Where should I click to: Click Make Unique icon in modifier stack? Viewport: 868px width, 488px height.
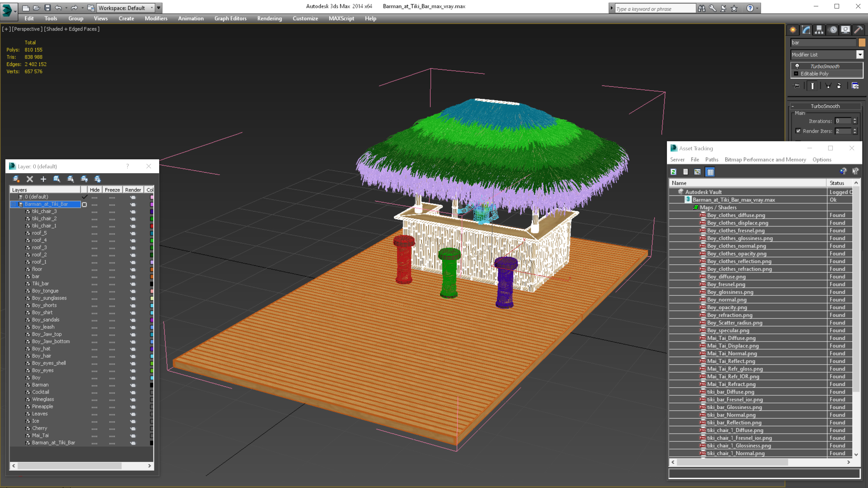(828, 86)
